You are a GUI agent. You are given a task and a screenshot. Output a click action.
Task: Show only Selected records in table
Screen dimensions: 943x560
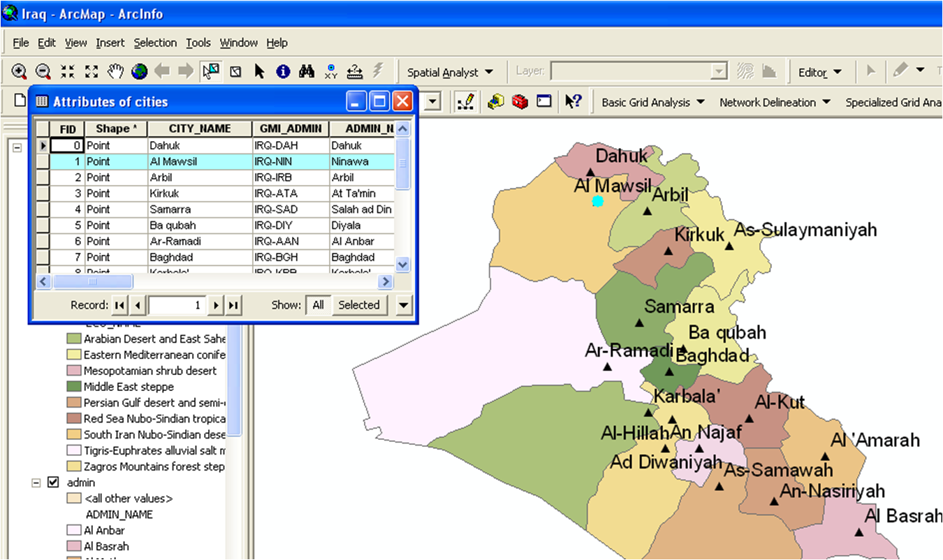359,304
